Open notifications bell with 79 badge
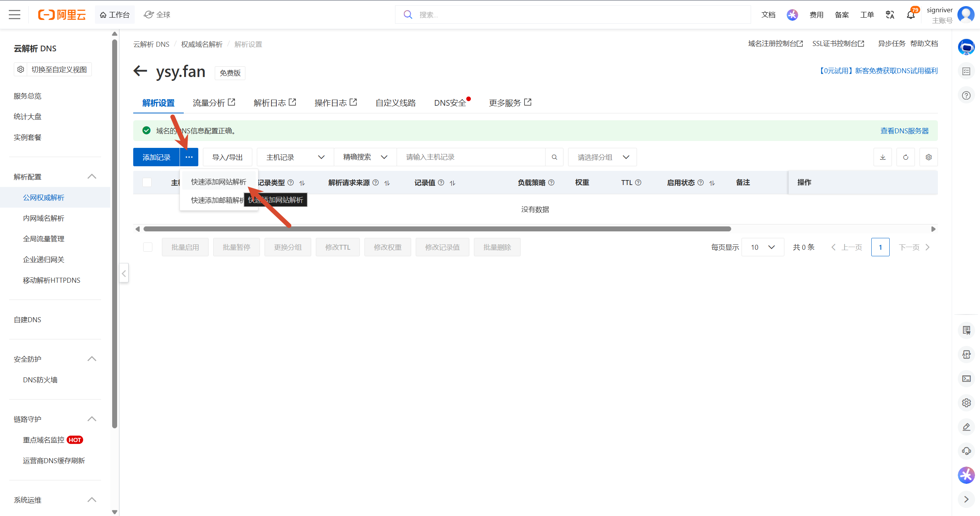Screen dimensions: 980x516 (911, 15)
